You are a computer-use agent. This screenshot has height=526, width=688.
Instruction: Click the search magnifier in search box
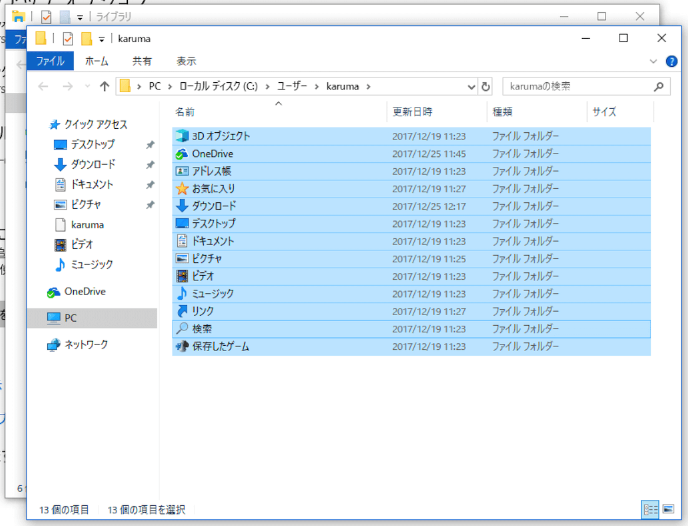(x=658, y=86)
